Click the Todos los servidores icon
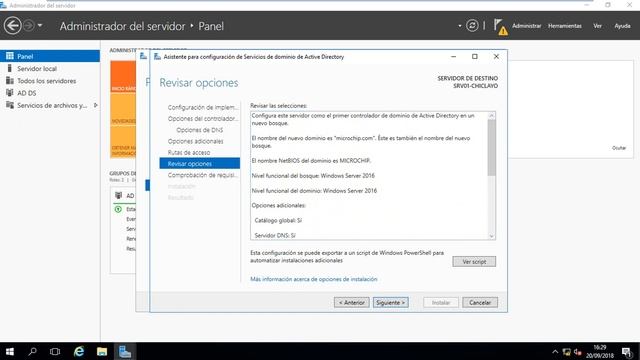640x360 pixels. pyautogui.click(x=10, y=80)
